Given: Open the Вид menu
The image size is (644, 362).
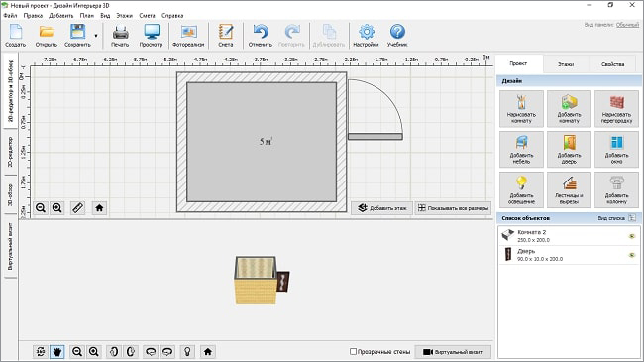Looking at the screenshot, I should (105, 16).
